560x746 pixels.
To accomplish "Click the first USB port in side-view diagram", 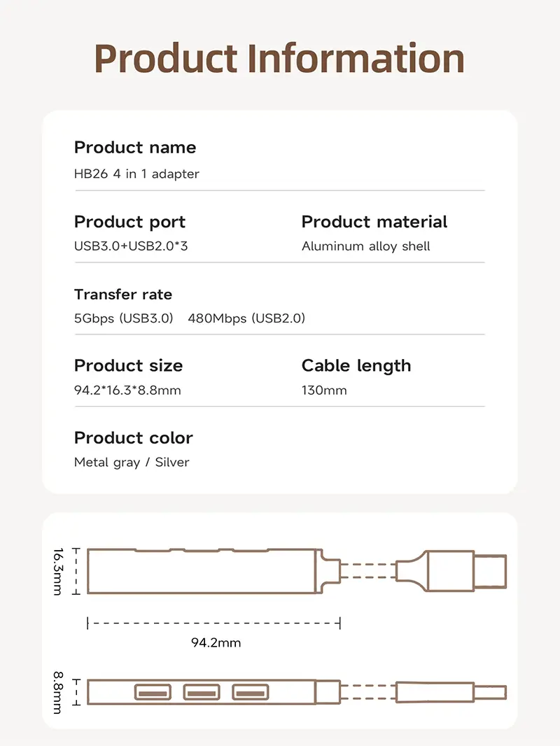I will (x=153, y=692).
